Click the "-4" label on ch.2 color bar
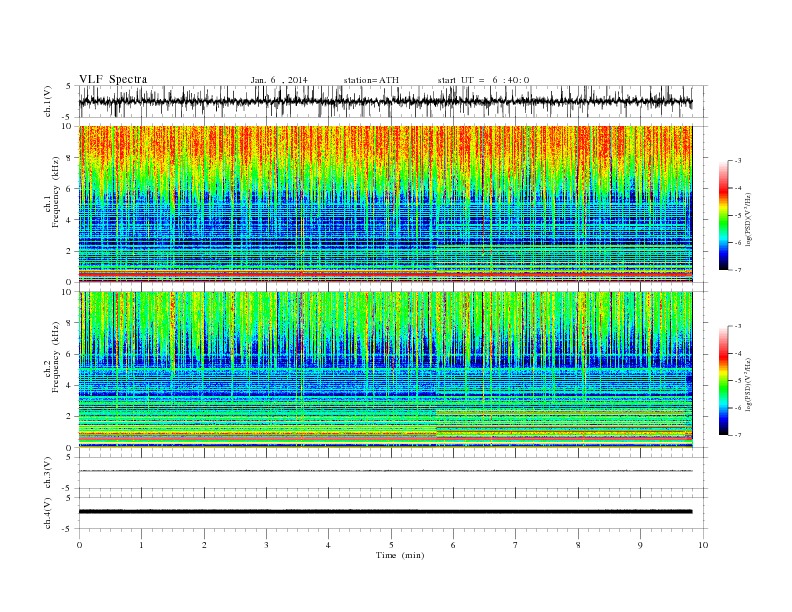This screenshot has height=612, width=792. pyautogui.click(x=738, y=354)
